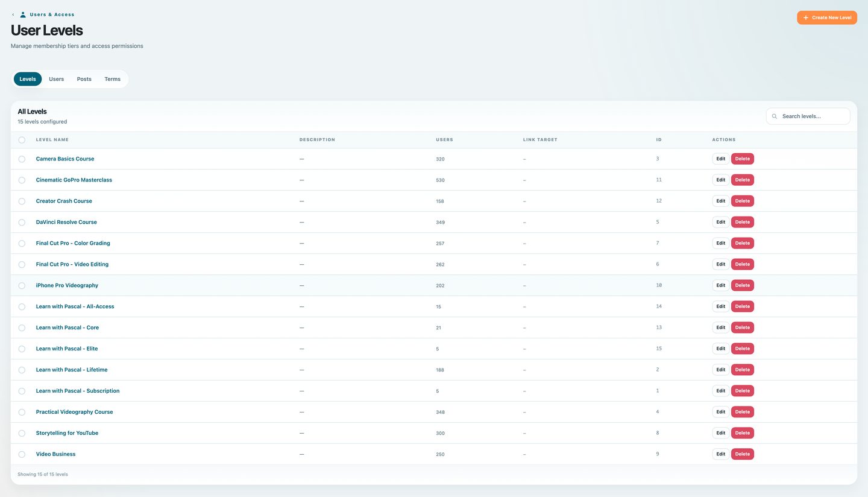This screenshot has height=497, width=868.
Task: Delete the Video Business level
Action: 743,454
